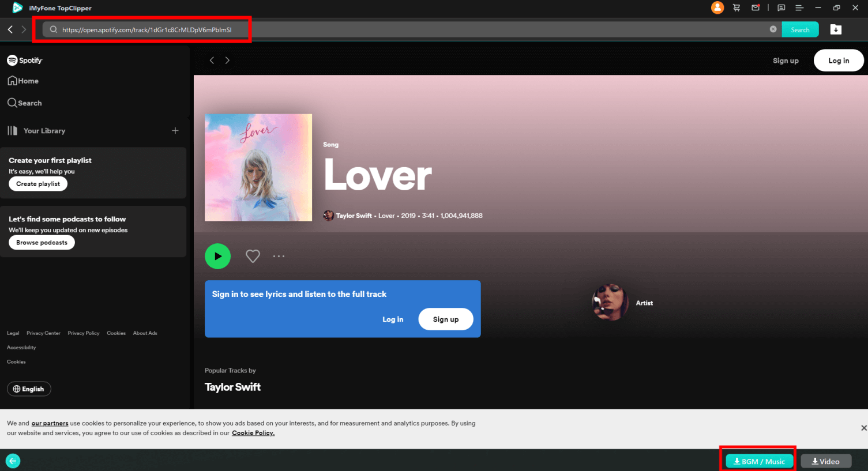Open more options three-dot menu
The height and width of the screenshot is (471, 868).
(x=279, y=256)
